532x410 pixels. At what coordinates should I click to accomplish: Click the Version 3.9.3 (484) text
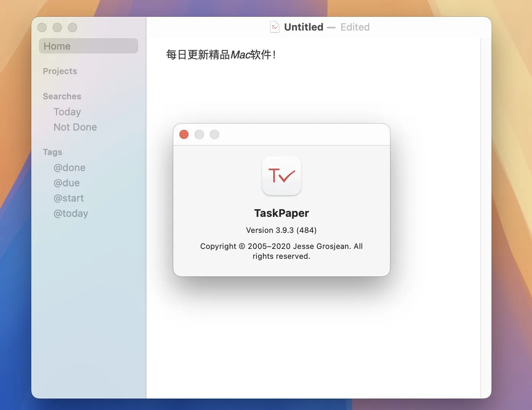point(281,230)
